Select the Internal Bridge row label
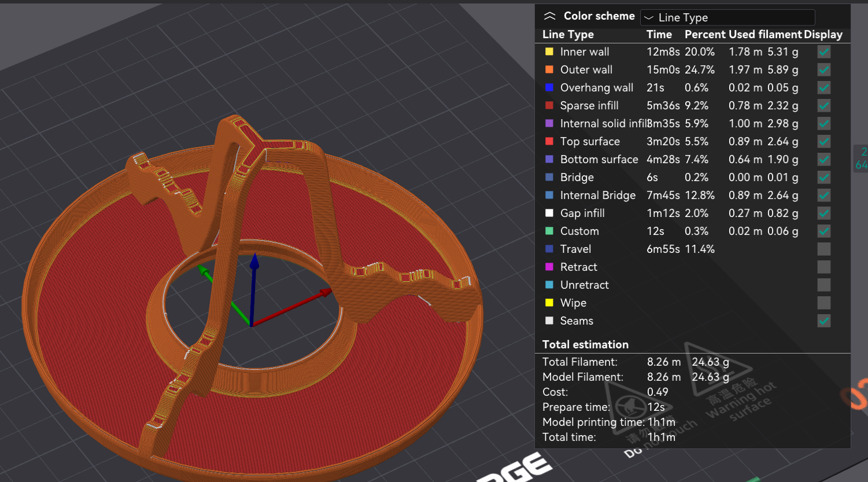 tap(598, 196)
